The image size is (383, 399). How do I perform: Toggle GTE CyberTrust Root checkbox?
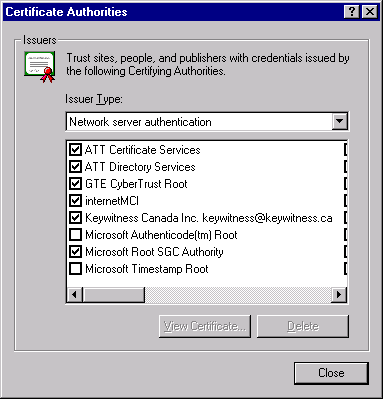click(x=75, y=184)
